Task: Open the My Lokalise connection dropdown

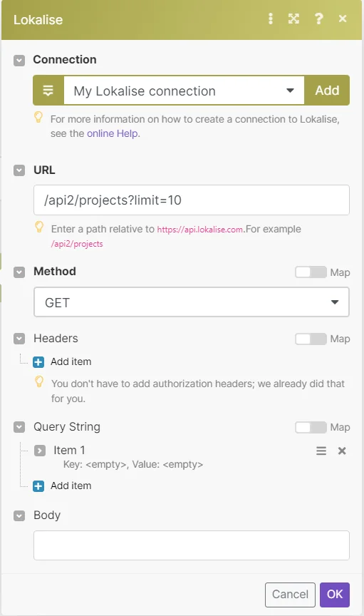Action: [x=184, y=91]
